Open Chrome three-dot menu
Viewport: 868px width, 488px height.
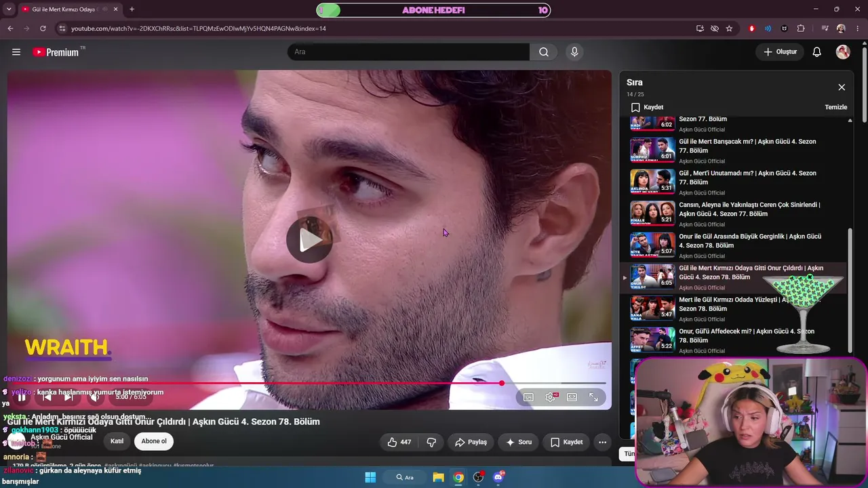pos(858,28)
